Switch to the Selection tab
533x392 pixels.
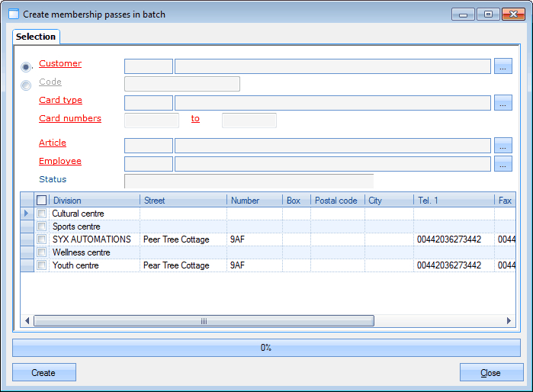[x=36, y=37]
